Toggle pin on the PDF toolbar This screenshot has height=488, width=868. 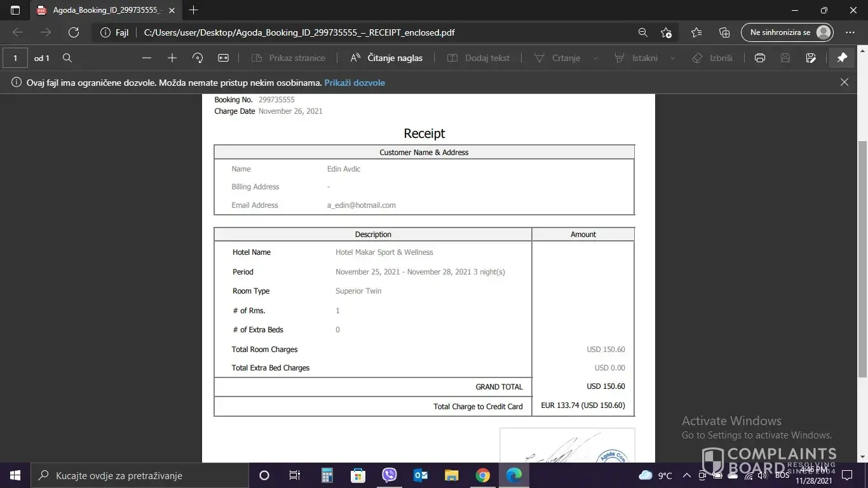842,58
